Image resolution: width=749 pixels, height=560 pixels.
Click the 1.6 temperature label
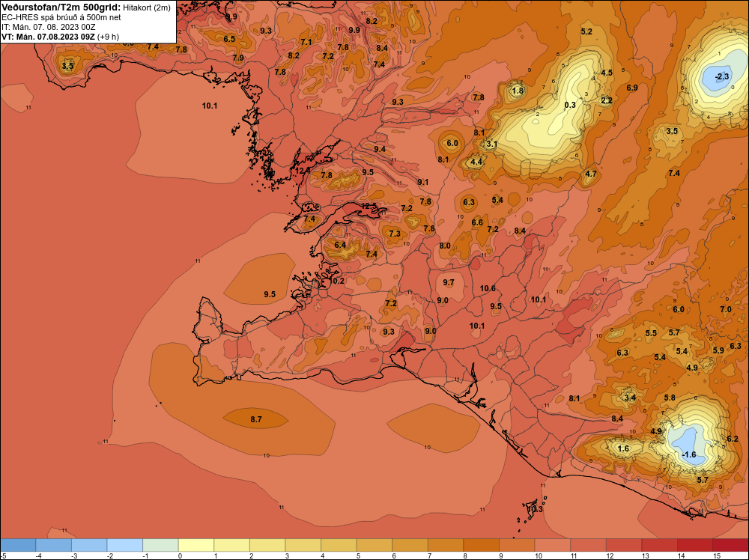click(623, 448)
